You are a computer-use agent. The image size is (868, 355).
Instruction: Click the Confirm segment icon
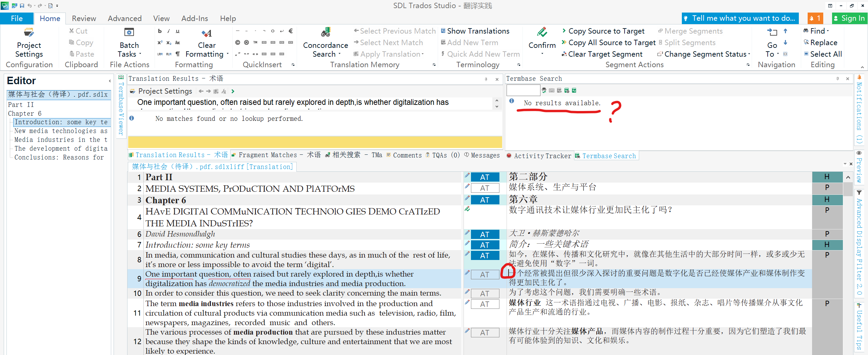(x=542, y=33)
